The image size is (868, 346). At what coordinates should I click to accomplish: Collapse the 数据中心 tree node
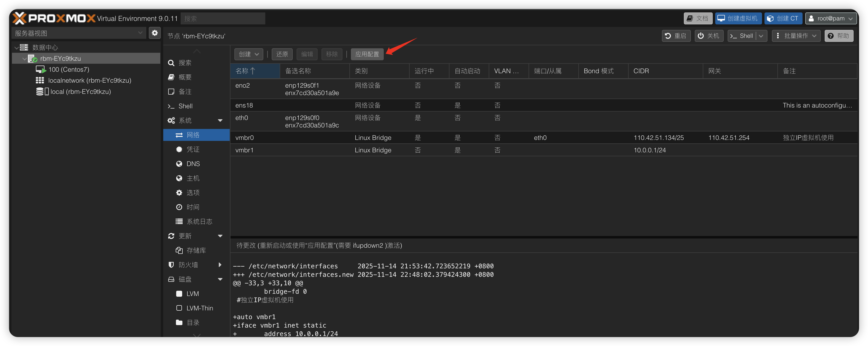16,48
